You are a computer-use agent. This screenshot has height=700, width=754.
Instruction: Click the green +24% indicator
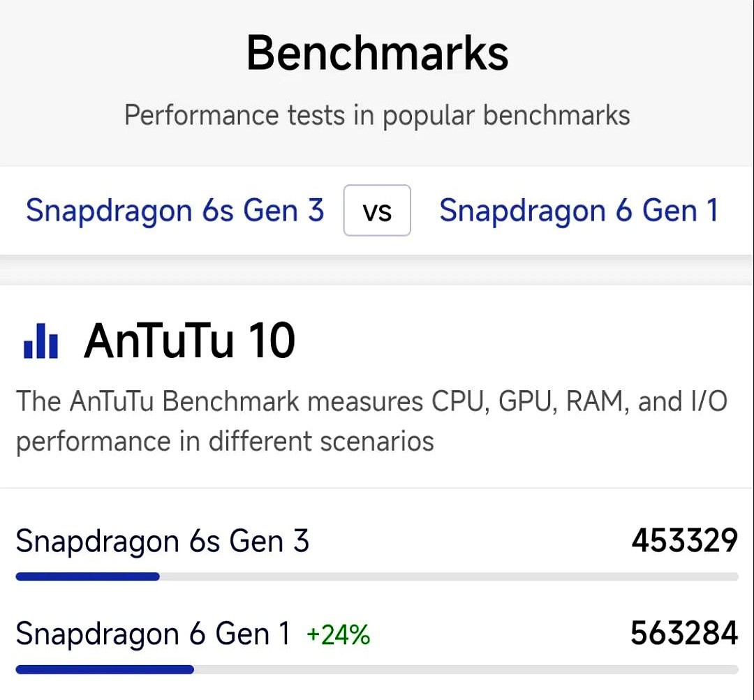[x=338, y=634]
